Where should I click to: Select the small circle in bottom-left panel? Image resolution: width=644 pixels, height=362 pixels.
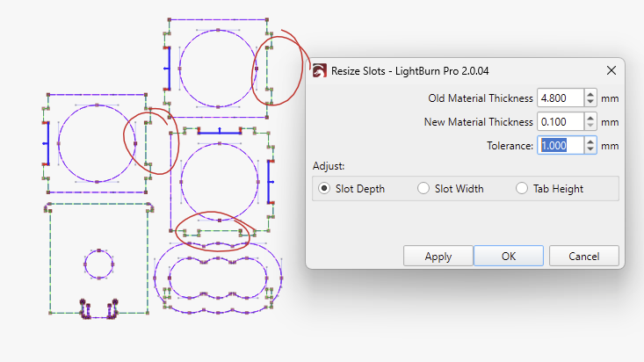[x=98, y=250]
